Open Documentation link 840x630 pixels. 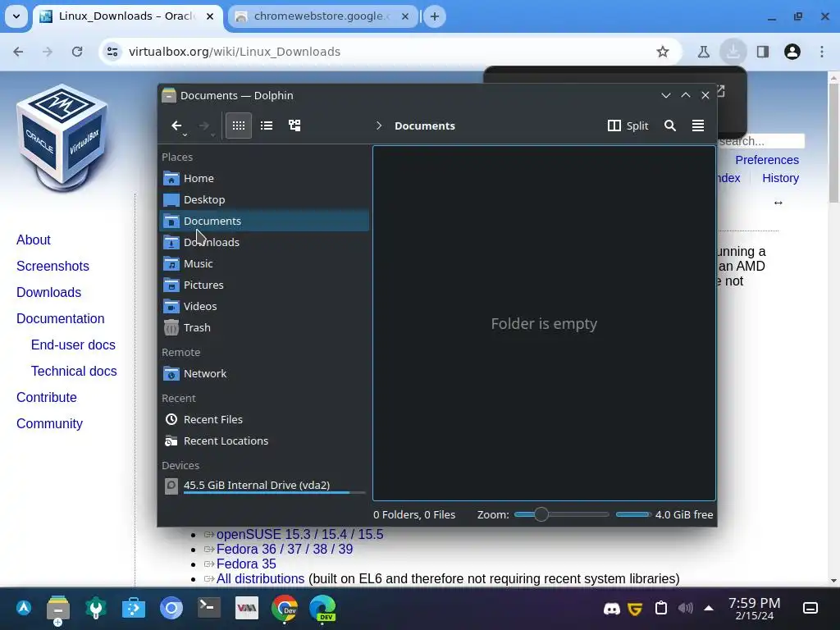(x=61, y=318)
